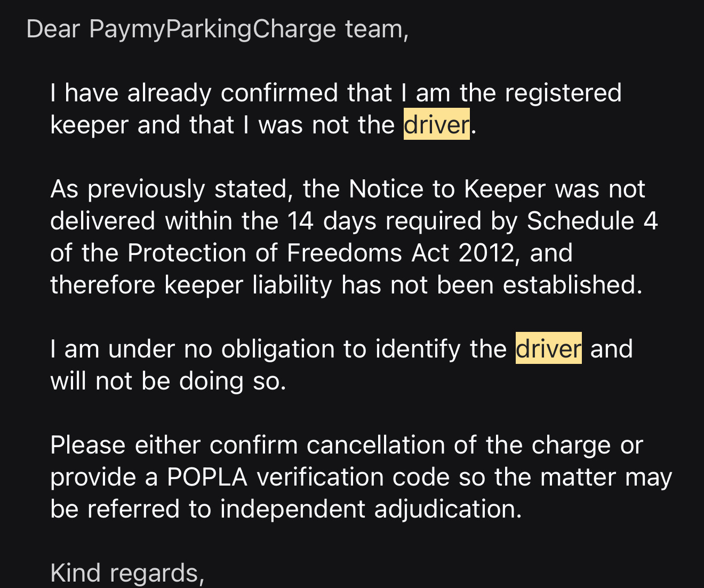Click the "14 days" text
Image resolution: width=704 pixels, height=588 pixels.
[x=332, y=221]
